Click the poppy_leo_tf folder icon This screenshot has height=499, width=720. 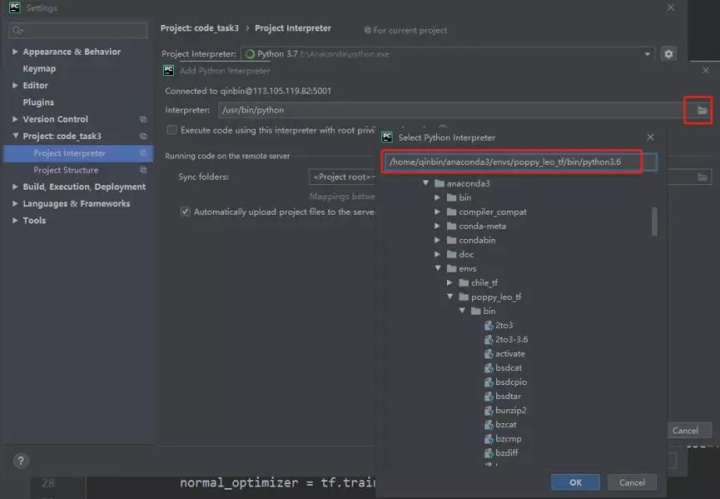point(464,297)
